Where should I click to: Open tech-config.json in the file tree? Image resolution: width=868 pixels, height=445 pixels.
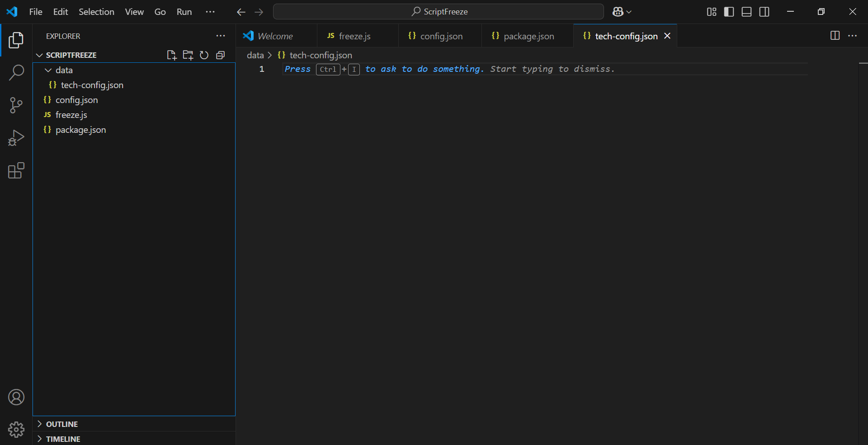point(134,85)
